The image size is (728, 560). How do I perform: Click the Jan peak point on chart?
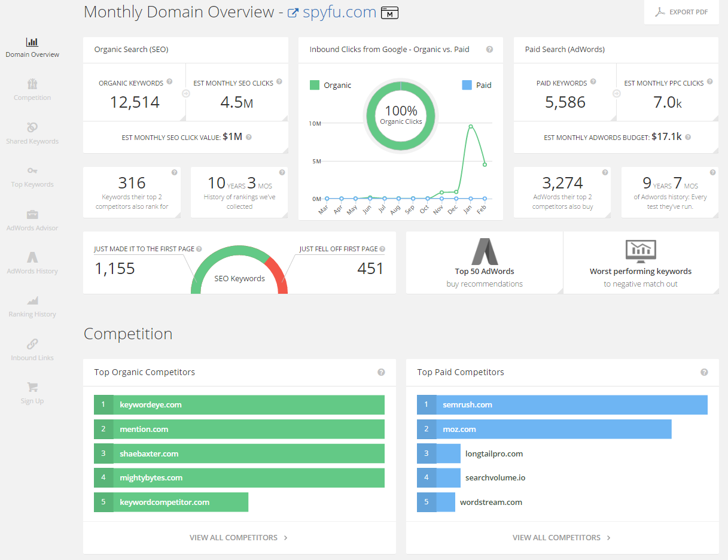pyautogui.click(x=471, y=126)
